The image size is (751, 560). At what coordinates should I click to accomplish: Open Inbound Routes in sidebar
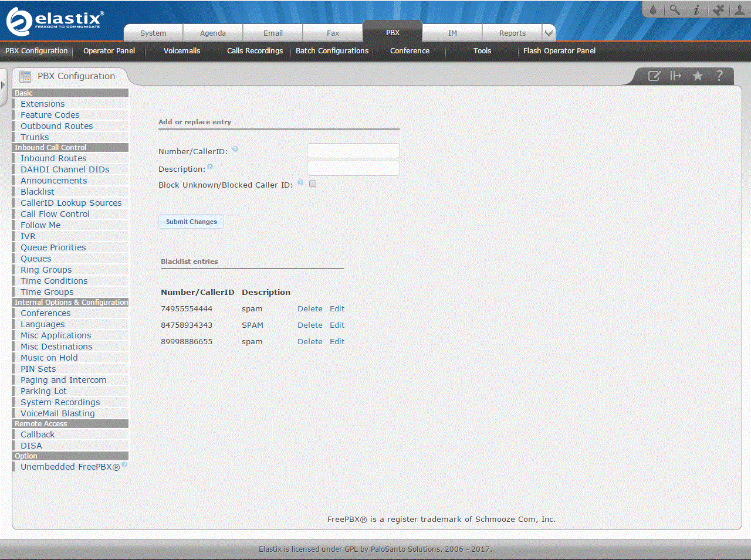pos(53,158)
